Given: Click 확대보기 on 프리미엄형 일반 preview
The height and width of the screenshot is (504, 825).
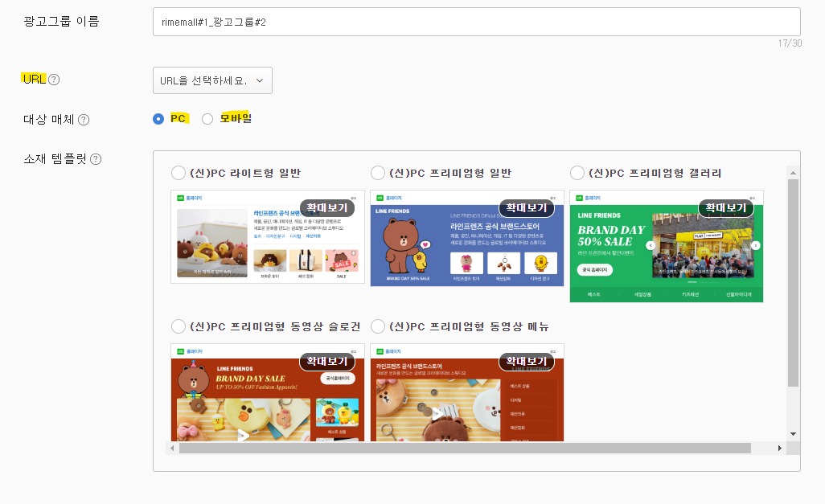Looking at the screenshot, I should point(527,208).
